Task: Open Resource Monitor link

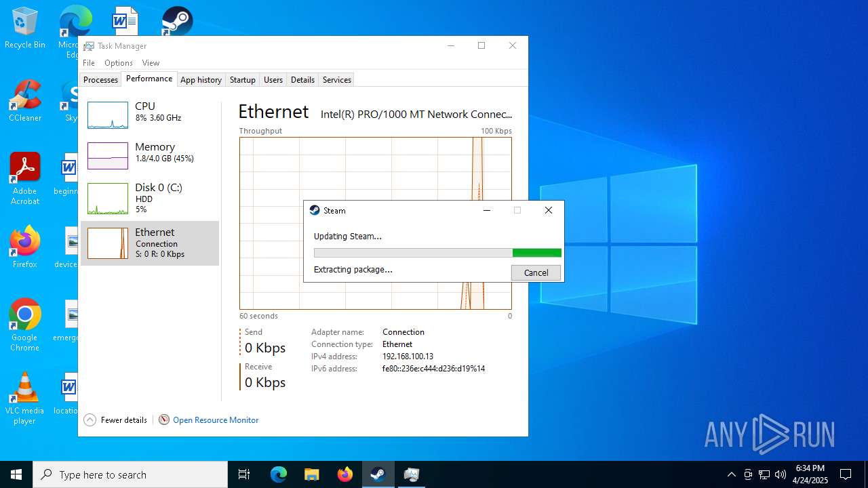Action: (216, 420)
